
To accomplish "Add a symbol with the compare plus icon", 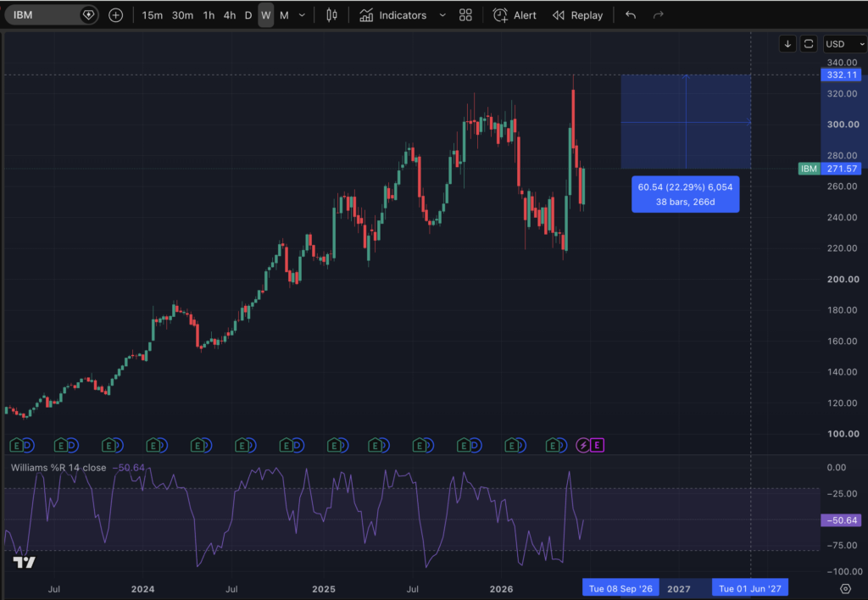I will click(x=115, y=15).
